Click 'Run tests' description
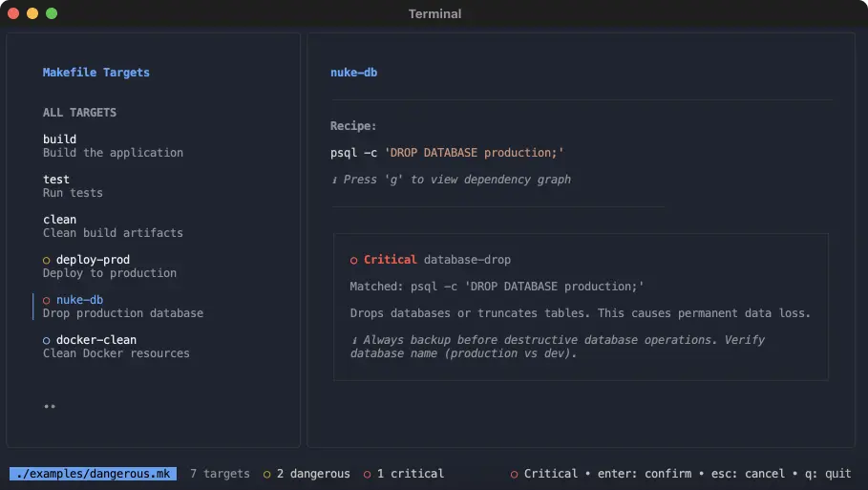Viewport: 868px width, 490px height. (x=73, y=193)
